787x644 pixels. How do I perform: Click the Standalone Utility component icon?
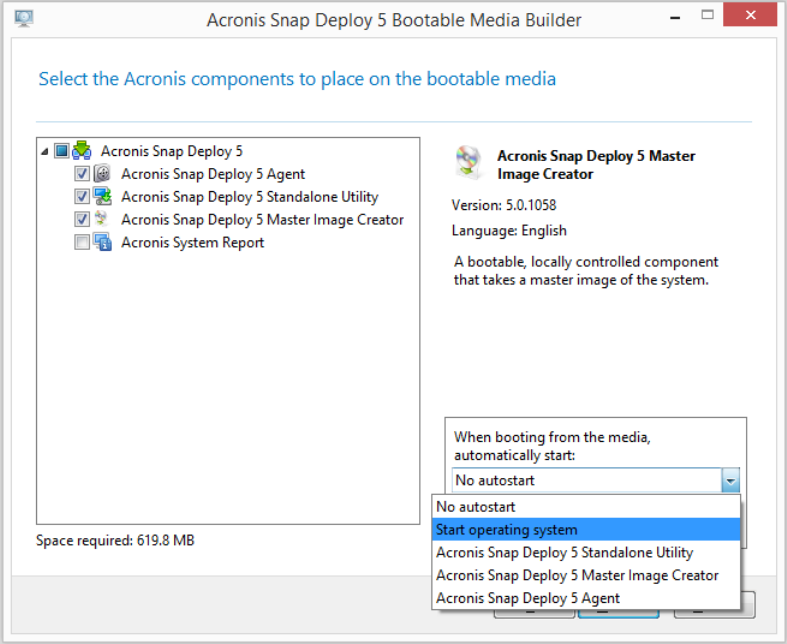point(102,197)
